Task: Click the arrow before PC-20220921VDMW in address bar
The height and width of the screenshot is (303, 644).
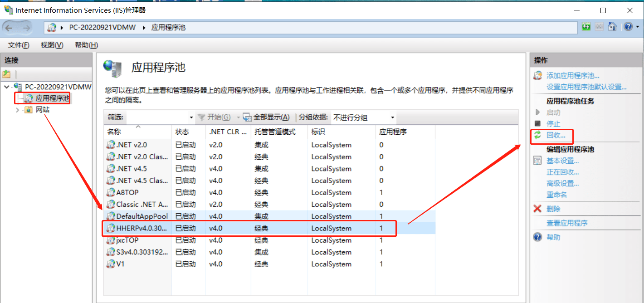Action: pos(62,27)
